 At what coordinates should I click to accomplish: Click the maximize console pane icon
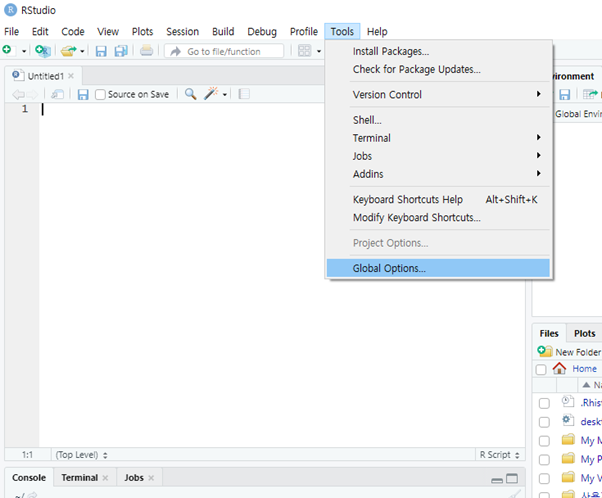(x=512, y=478)
